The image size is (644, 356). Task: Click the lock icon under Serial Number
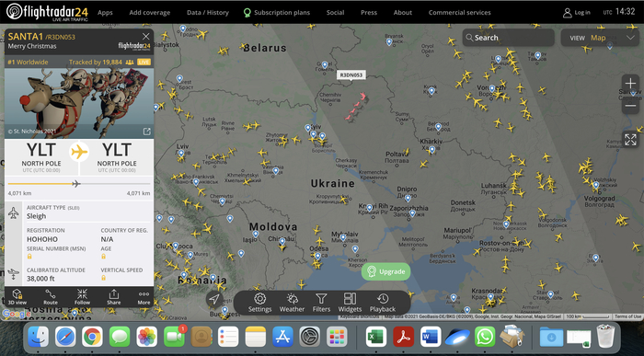[29, 257]
